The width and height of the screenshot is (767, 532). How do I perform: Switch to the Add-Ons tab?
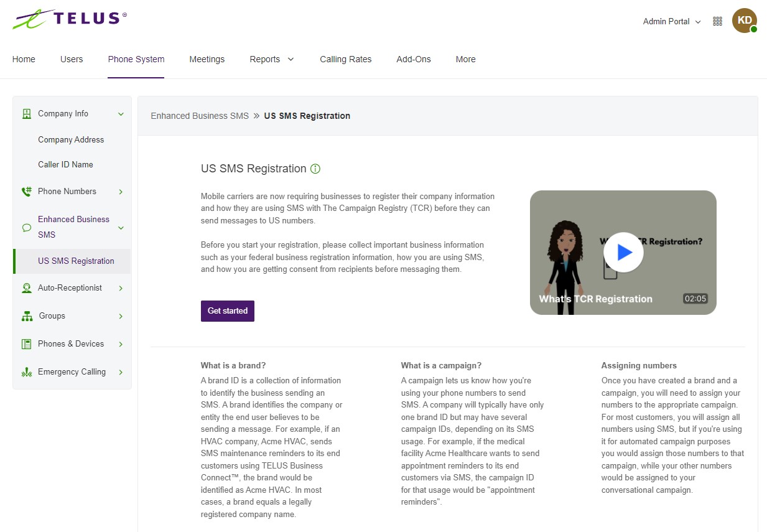414,59
